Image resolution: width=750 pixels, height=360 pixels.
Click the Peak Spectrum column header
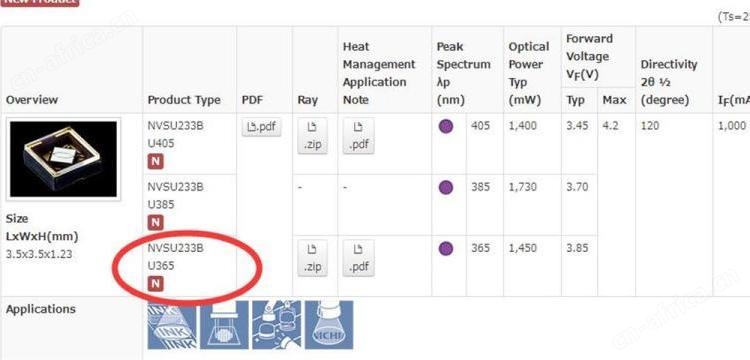tap(463, 73)
